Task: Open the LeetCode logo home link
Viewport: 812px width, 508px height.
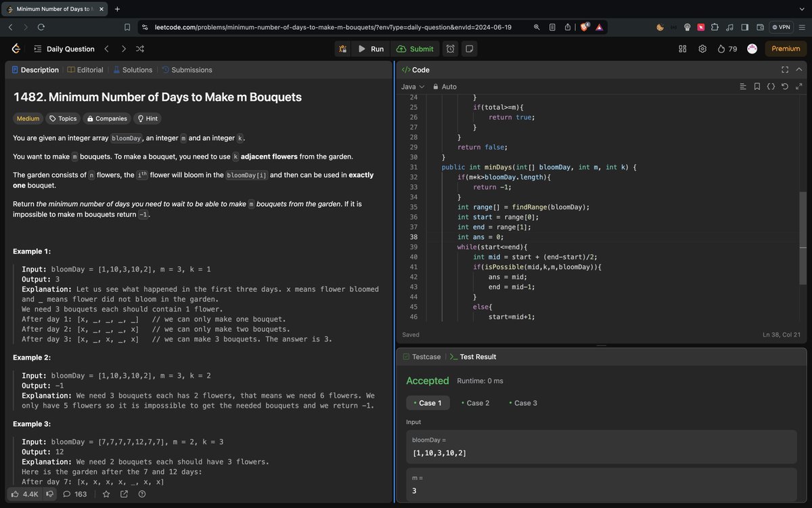Action: [x=16, y=49]
